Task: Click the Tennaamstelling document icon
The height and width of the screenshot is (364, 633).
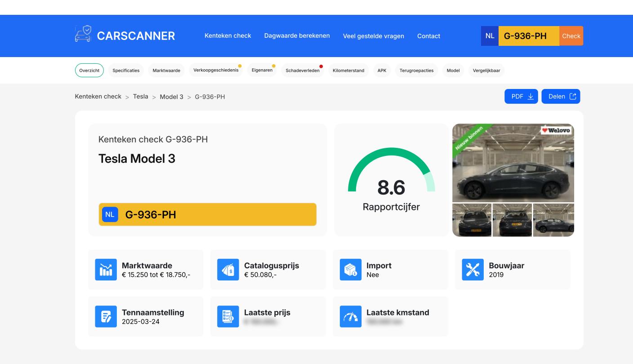Action: pyautogui.click(x=106, y=316)
